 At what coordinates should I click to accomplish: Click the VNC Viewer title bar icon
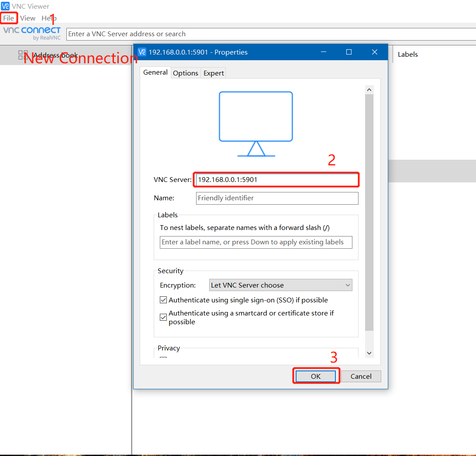[x=5, y=6]
